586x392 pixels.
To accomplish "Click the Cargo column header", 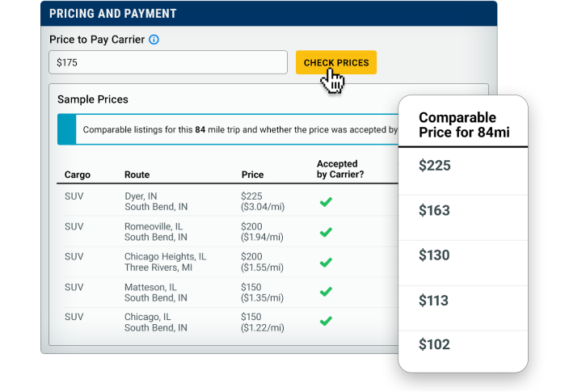I will 78,175.
